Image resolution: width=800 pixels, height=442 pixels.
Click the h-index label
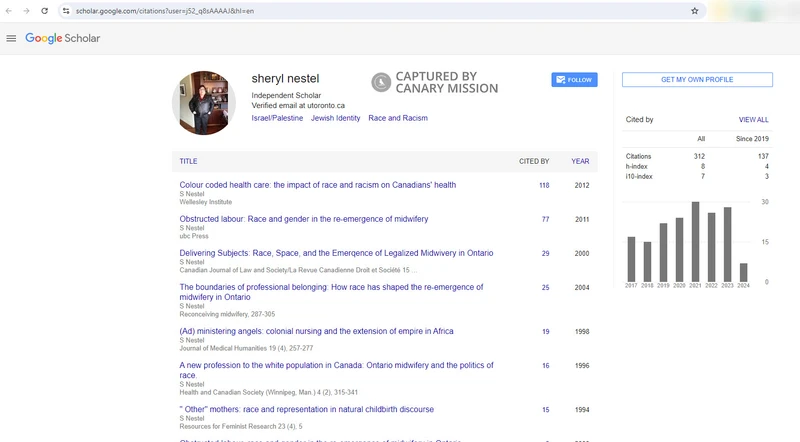point(636,166)
